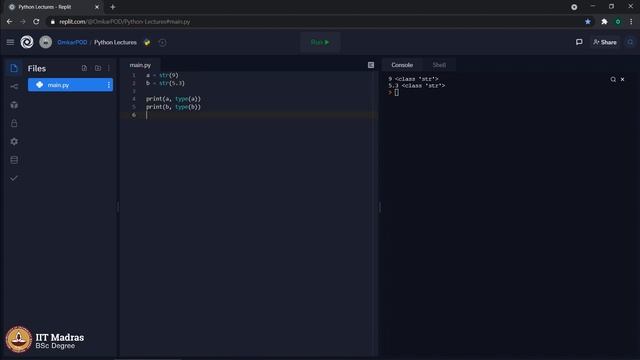
Task: Click the Replit logo icon
Action: coord(27,42)
